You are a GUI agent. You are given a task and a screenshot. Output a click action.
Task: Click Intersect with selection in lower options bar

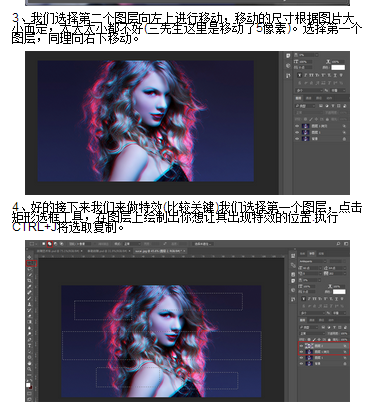[x=62, y=244]
